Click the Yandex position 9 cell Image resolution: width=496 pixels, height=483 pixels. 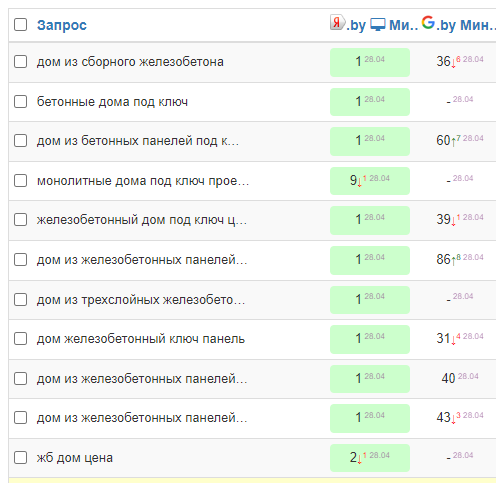click(x=370, y=181)
